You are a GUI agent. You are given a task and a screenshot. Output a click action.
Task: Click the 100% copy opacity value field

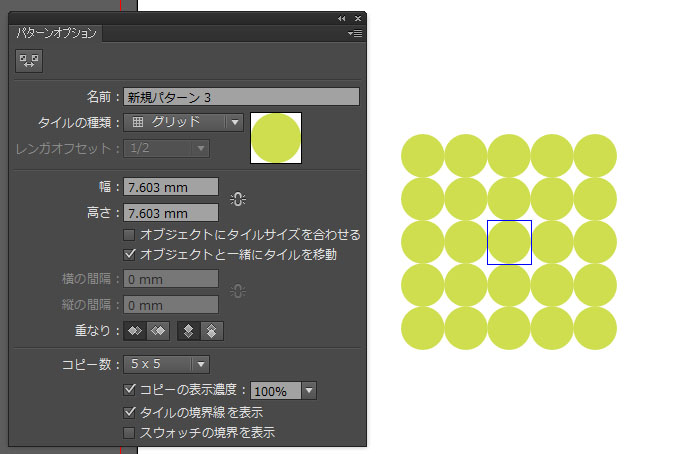pos(276,390)
